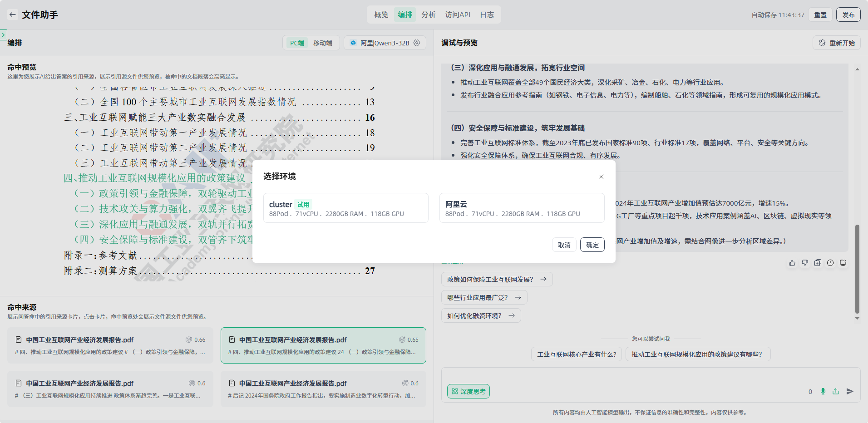Click 确定 to confirm the environment
Screen dimensions: 868x423
(592, 245)
